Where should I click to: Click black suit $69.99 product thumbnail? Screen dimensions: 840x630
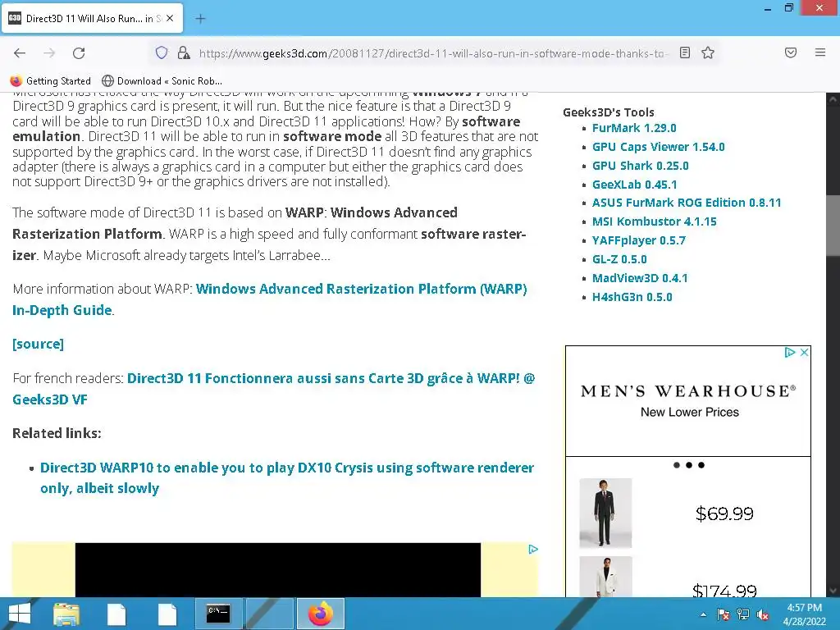click(x=605, y=513)
